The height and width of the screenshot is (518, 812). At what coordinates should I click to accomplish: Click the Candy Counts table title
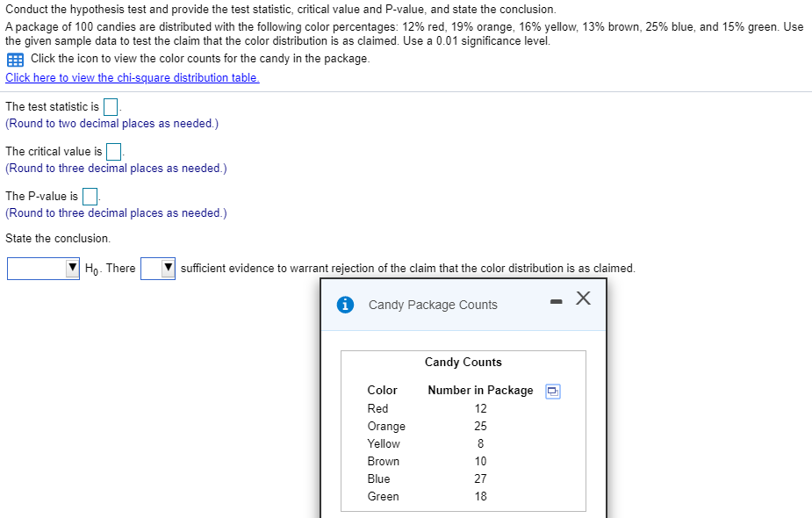(x=463, y=362)
